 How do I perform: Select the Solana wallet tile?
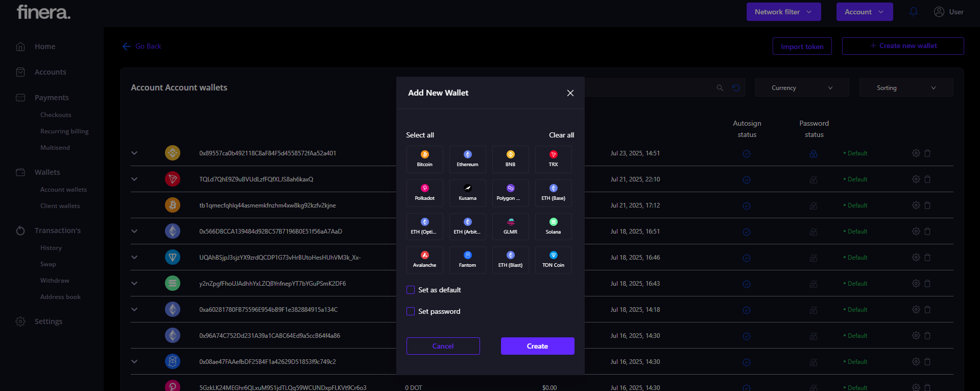[x=553, y=226]
